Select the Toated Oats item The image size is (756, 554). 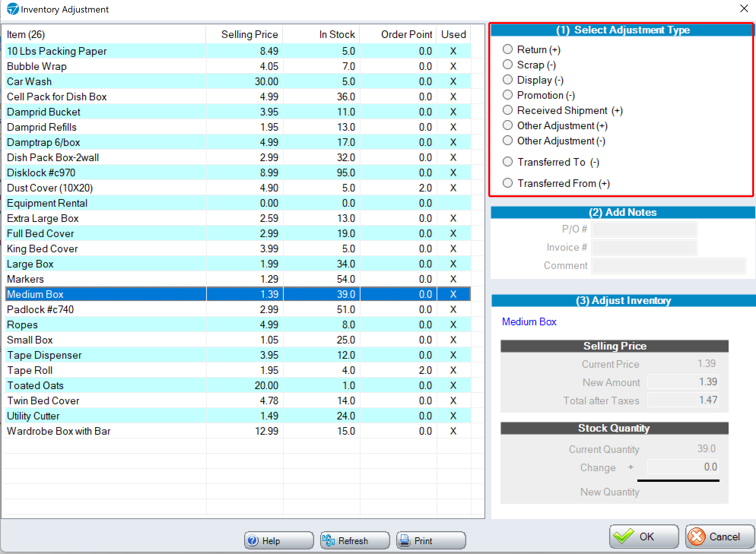coord(238,385)
